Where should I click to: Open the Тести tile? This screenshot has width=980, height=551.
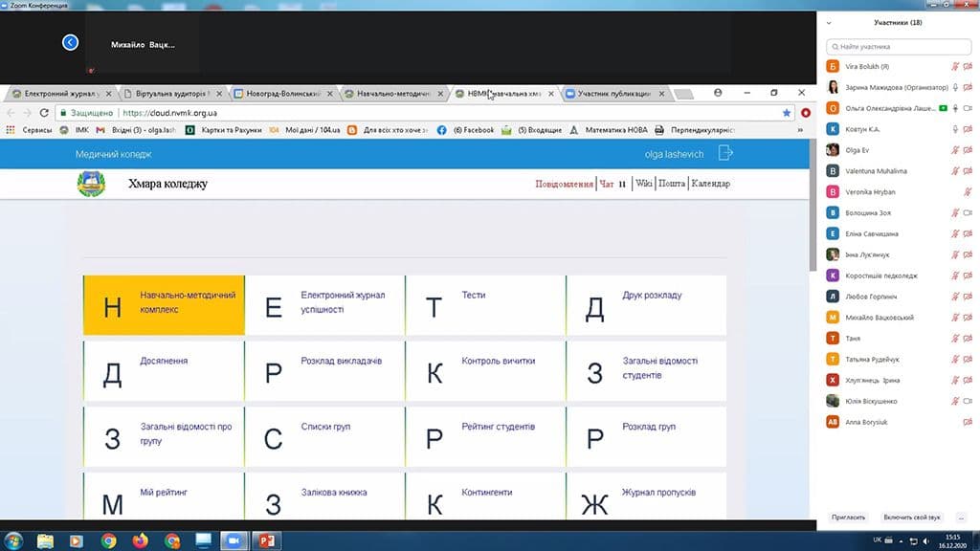pyautogui.click(x=485, y=305)
